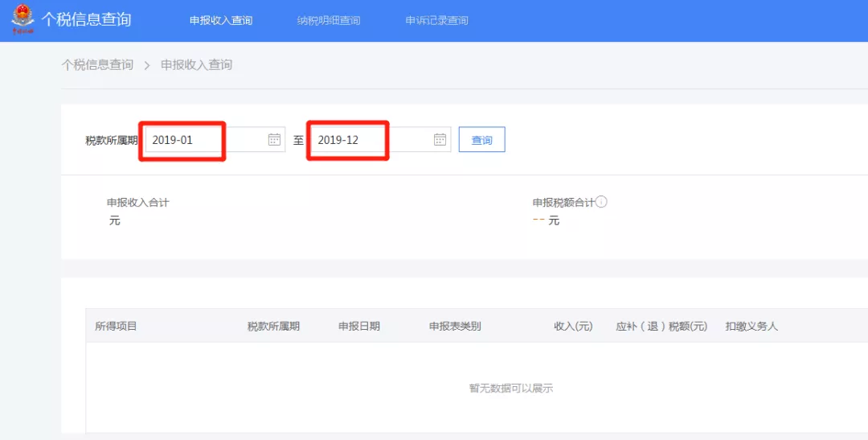Click the 扣缴义务人 column header
868x440 pixels.
pyautogui.click(x=751, y=327)
